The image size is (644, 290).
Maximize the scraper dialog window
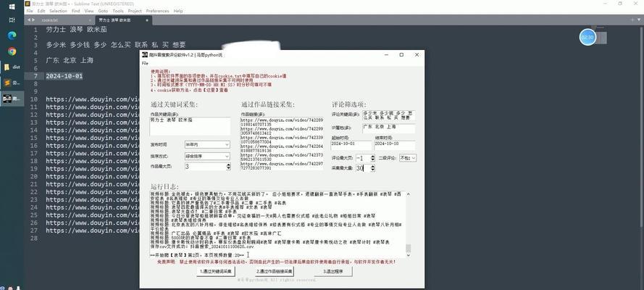tap(401, 54)
